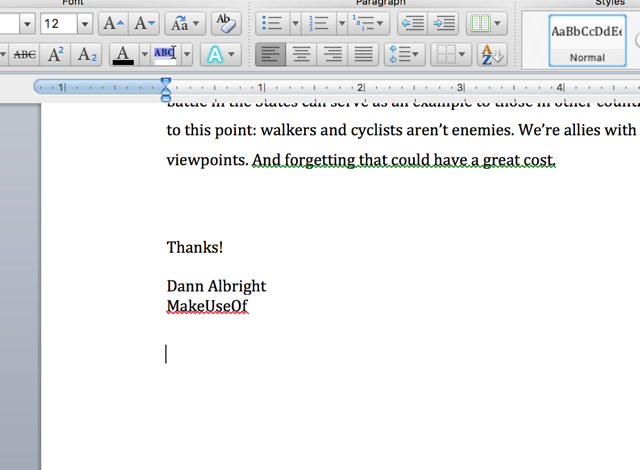Start a bulleted list
The image size is (640, 470).
coord(272,24)
